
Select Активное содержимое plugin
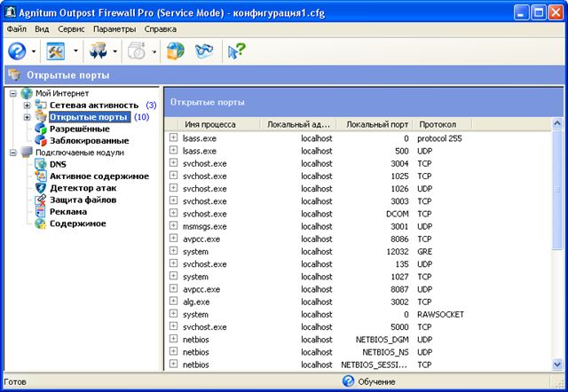(x=99, y=176)
